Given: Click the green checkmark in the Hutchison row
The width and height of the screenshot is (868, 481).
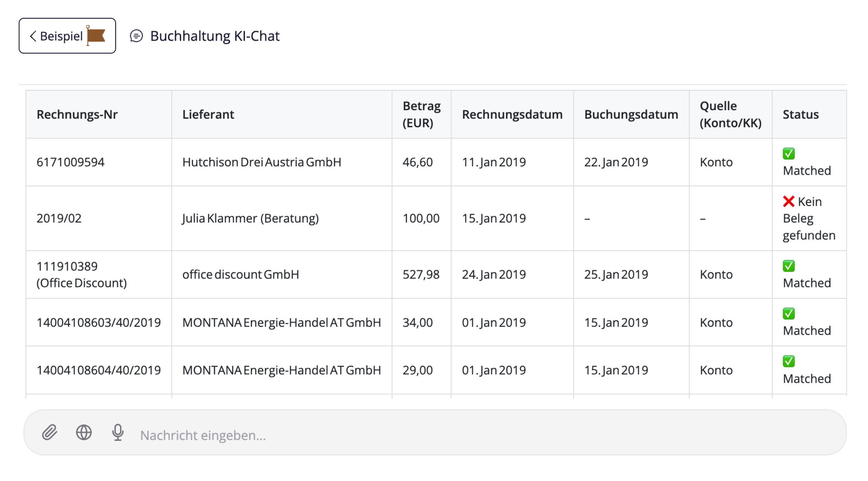Looking at the screenshot, I should [x=788, y=154].
